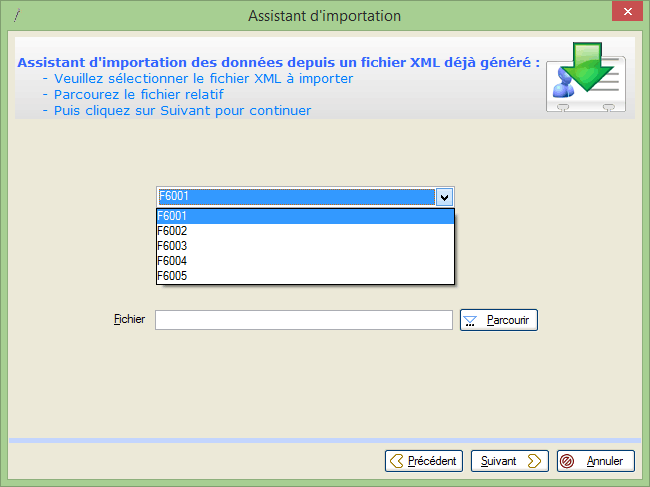
Task: Pick F6003 from the dropdown list
Action: pos(305,246)
